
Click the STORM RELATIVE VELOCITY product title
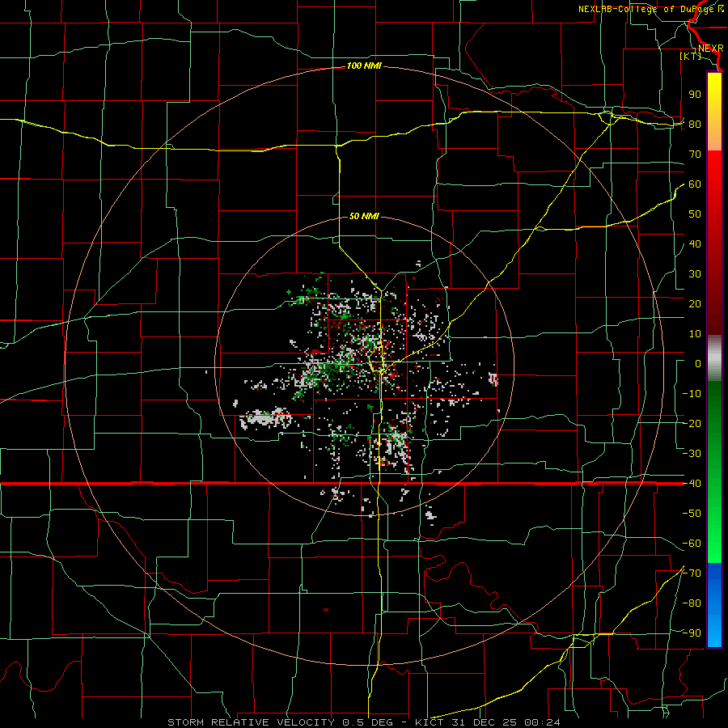[252, 722]
